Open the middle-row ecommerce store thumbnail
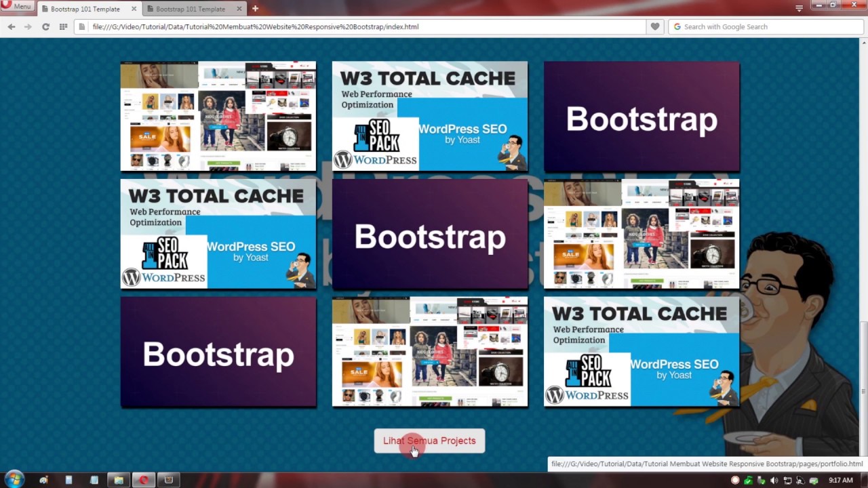 (x=642, y=234)
